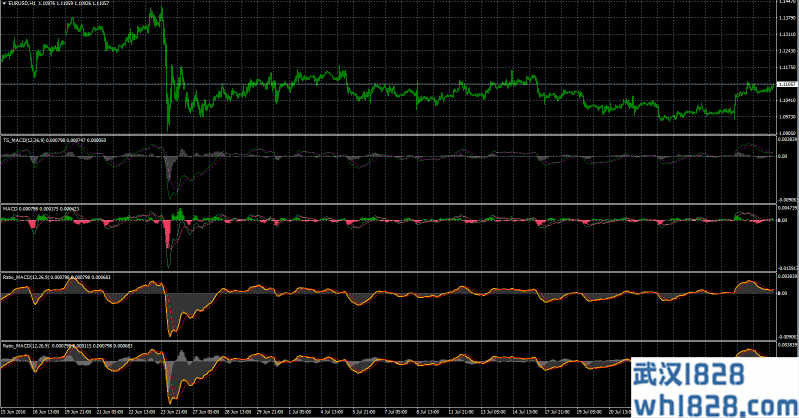
Task: Click the small triangle before the EURUSD,H1 title
Action: pos(3,4)
